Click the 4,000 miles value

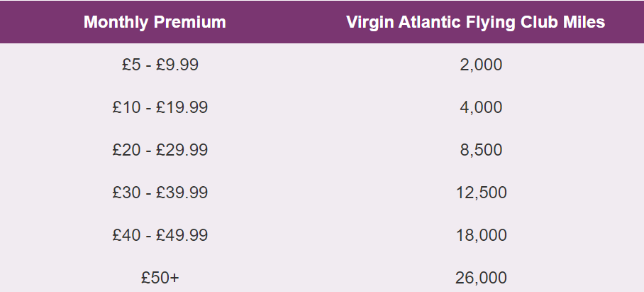pos(481,108)
